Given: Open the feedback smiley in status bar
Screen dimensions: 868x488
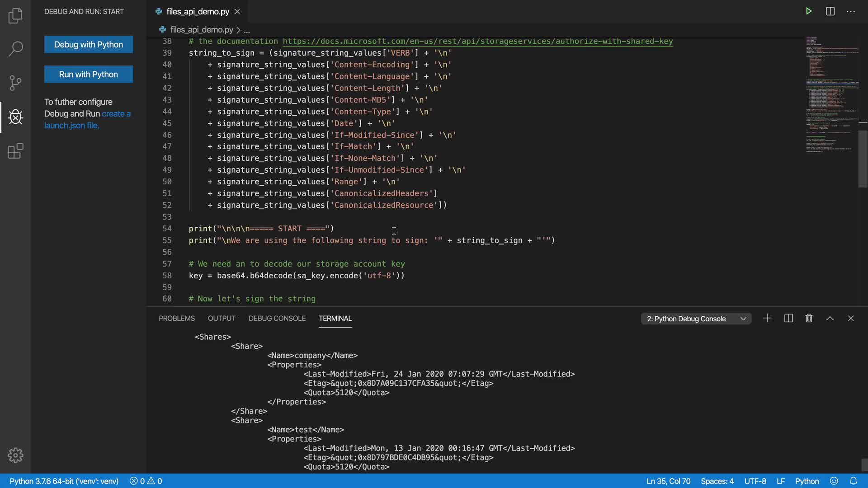Looking at the screenshot, I should [834, 481].
